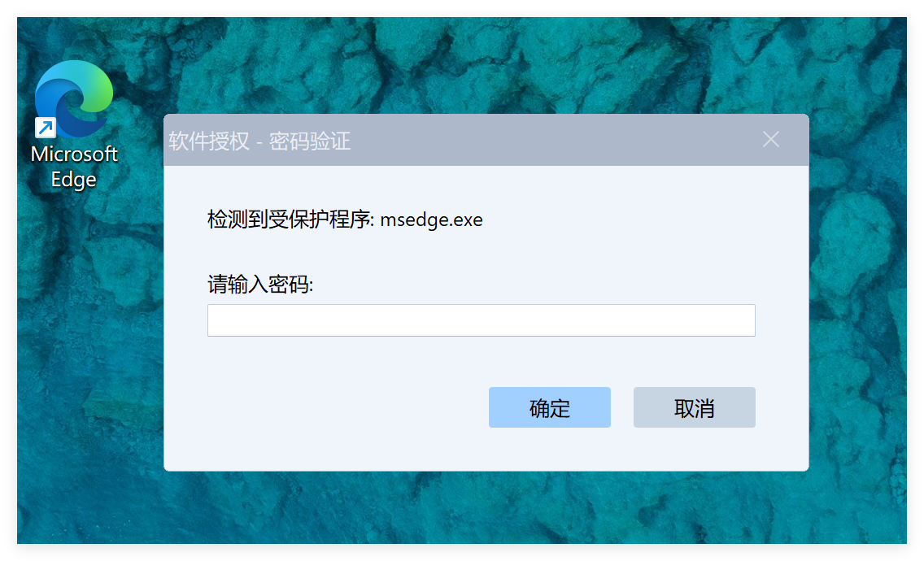Viewport: 924px width, 561px height.
Task: Click the 软件授权 part of the dialog title
Action: pyautogui.click(x=208, y=141)
